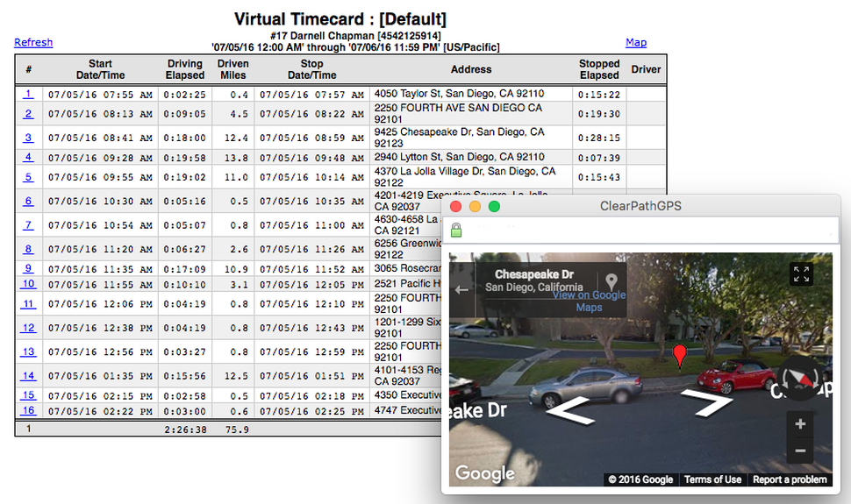Click stop time 07/05/16 02:25 PM
Screen dimensions: 851x504
(312, 411)
